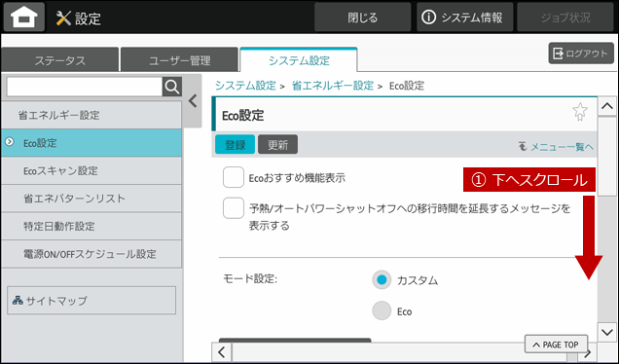
Task: Open the サイトマップ button
Action: [x=91, y=301]
